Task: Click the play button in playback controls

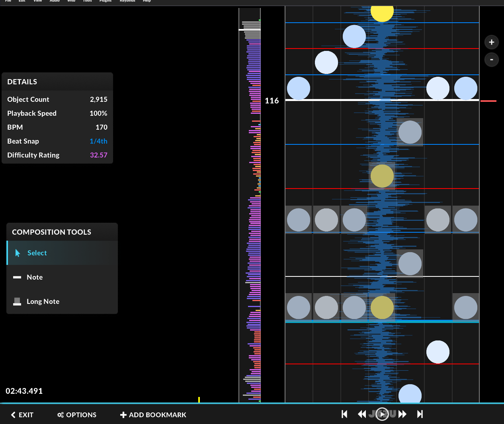Action: [x=382, y=414]
